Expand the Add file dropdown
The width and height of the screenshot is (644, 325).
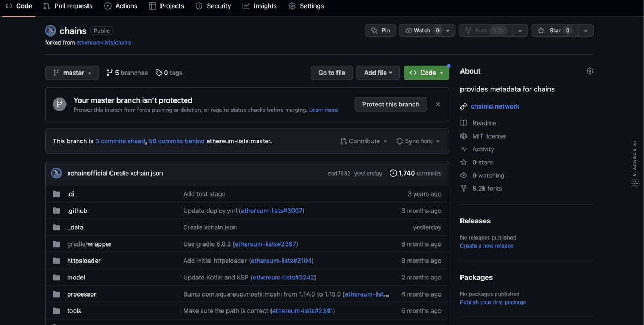[378, 73]
